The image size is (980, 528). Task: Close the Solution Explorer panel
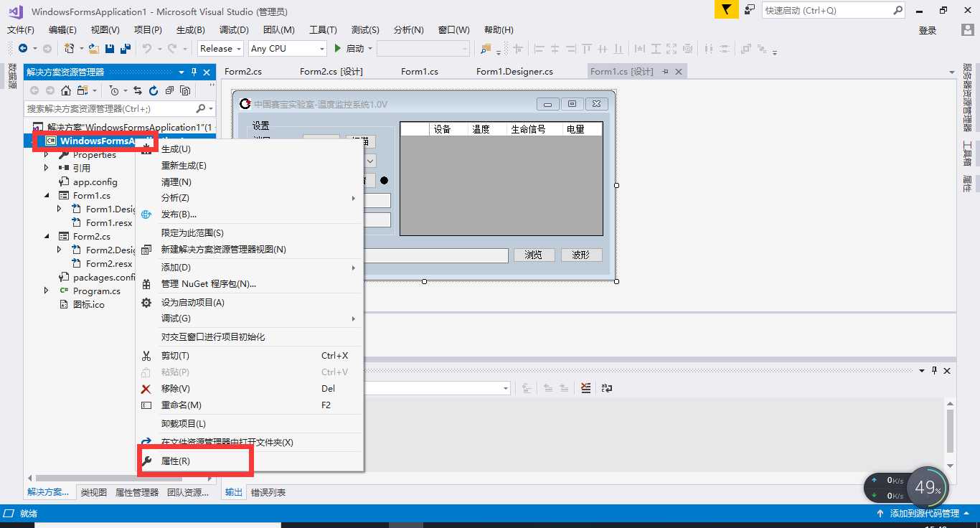click(207, 72)
